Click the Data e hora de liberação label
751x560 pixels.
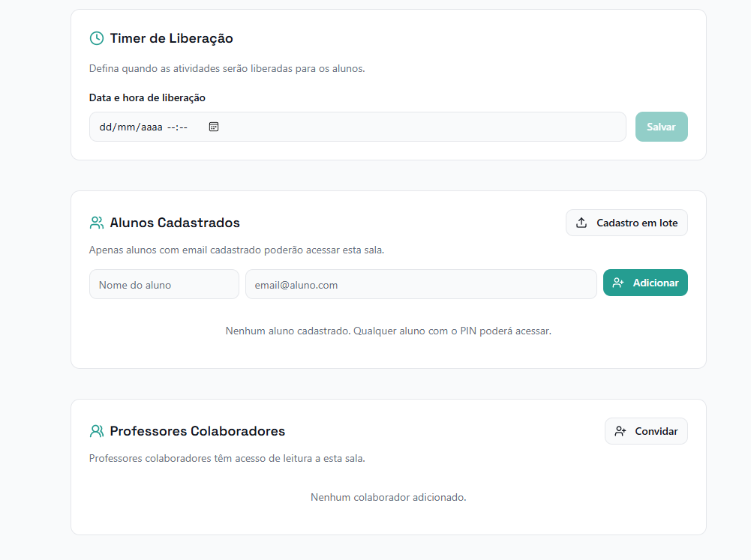pos(147,97)
